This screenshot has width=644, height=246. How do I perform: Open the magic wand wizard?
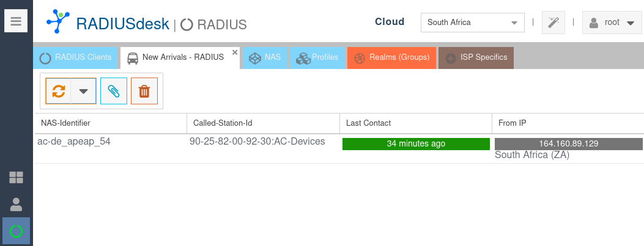(x=553, y=23)
